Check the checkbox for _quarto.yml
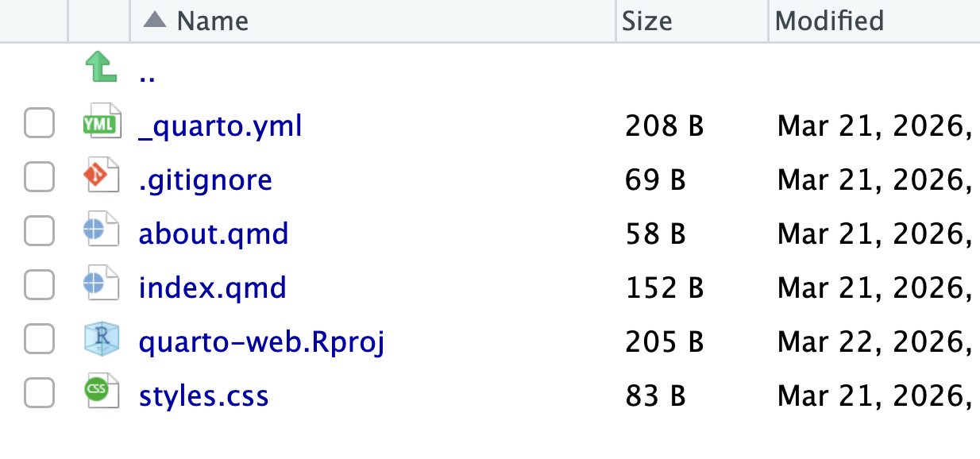Screen dimensions: 980x459 click(x=39, y=124)
